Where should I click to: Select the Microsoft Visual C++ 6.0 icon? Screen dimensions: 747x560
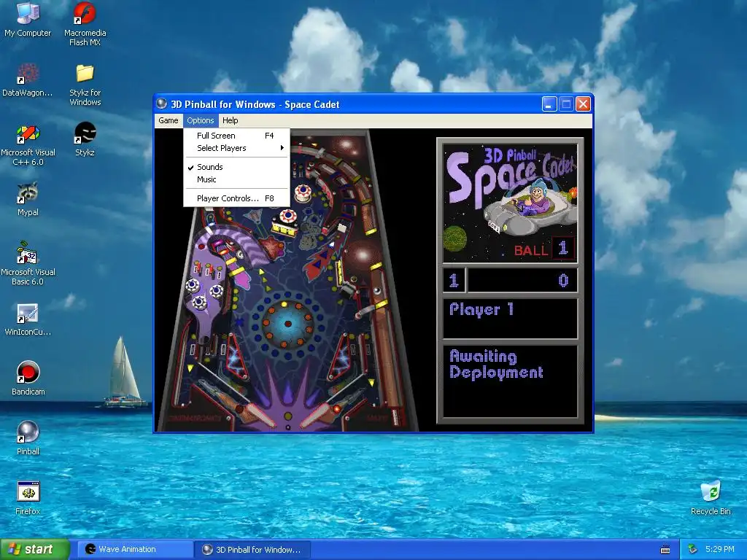[x=28, y=145]
